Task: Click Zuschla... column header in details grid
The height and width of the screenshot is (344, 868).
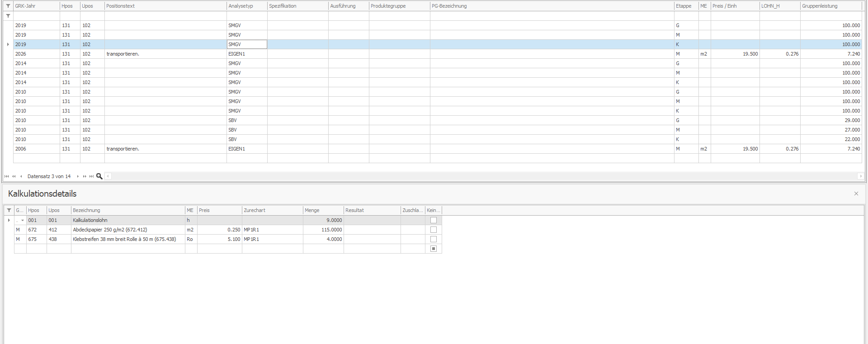Action: point(413,210)
